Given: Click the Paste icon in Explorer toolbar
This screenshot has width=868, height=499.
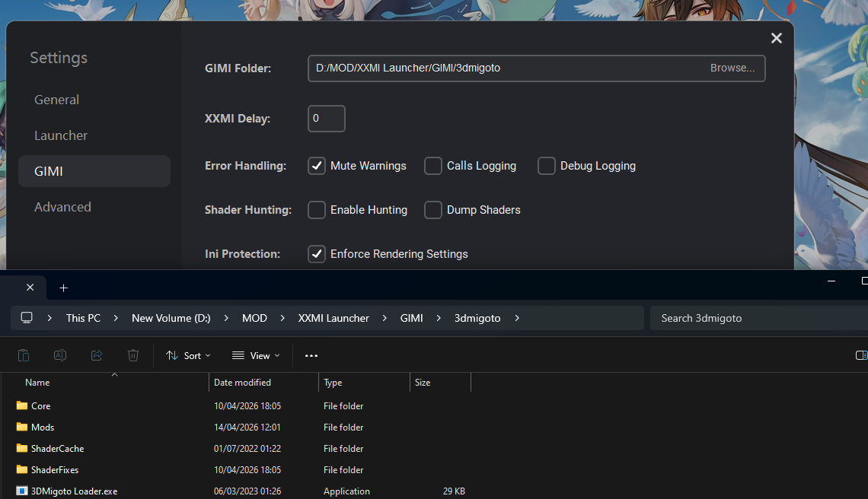Looking at the screenshot, I should coord(24,355).
